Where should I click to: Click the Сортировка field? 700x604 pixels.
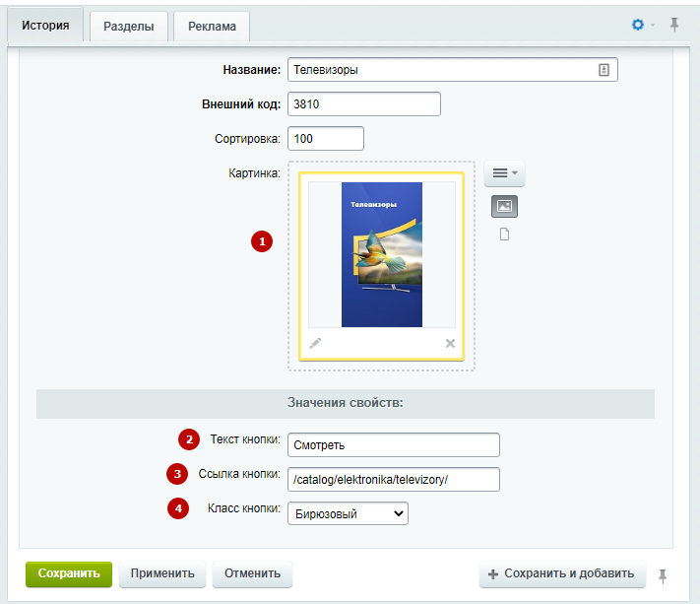click(x=326, y=139)
